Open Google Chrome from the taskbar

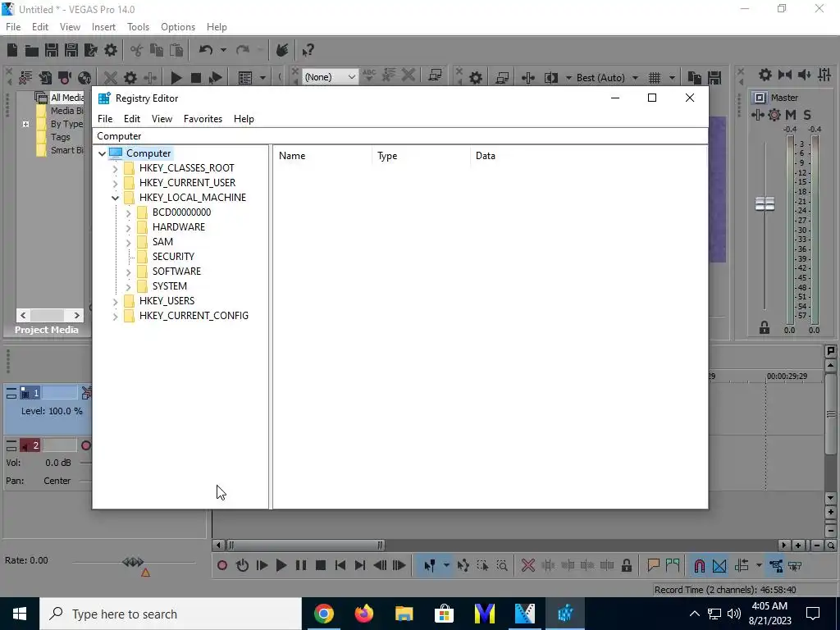[x=323, y=614]
